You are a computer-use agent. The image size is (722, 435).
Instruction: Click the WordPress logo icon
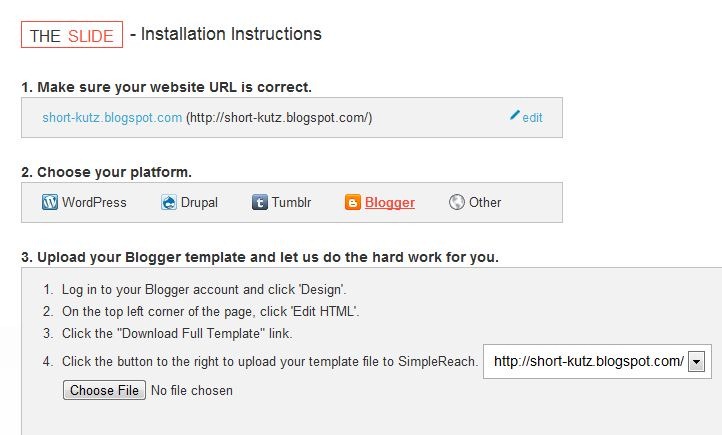tap(50, 202)
